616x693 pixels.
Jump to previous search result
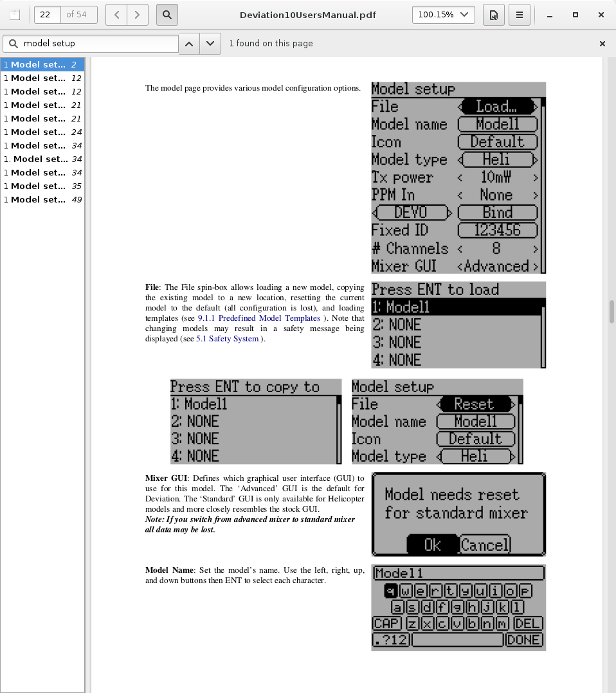tap(189, 43)
